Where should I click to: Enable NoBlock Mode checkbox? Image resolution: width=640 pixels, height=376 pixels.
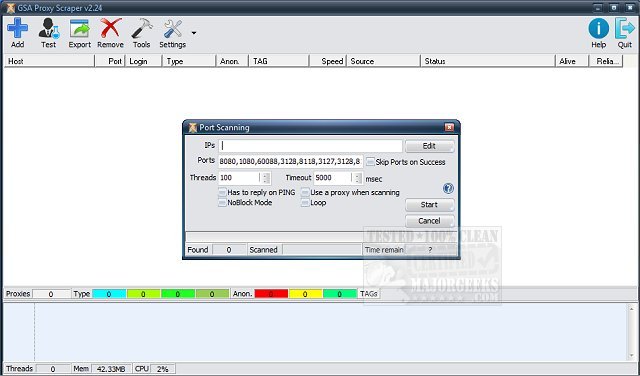tap(222, 202)
